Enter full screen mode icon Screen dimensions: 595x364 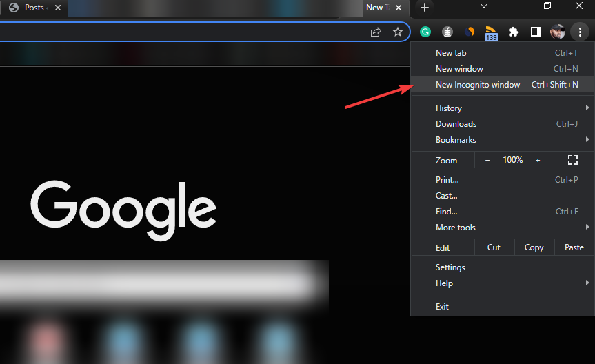pyautogui.click(x=573, y=160)
